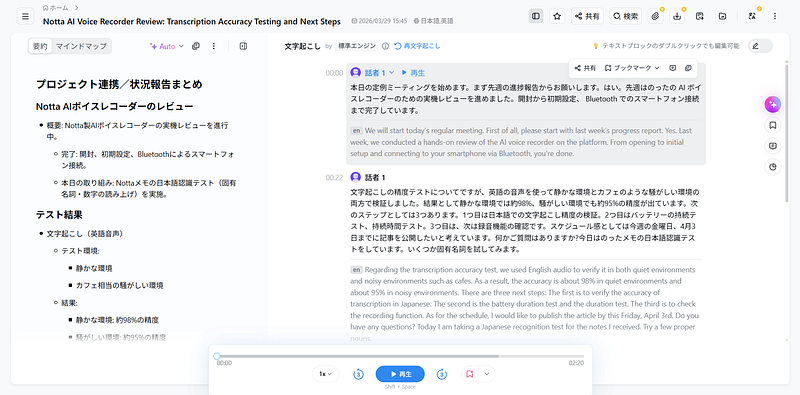Add a bookmark with the red flag icon
This screenshot has height=395, width=800.
[470, 374]
